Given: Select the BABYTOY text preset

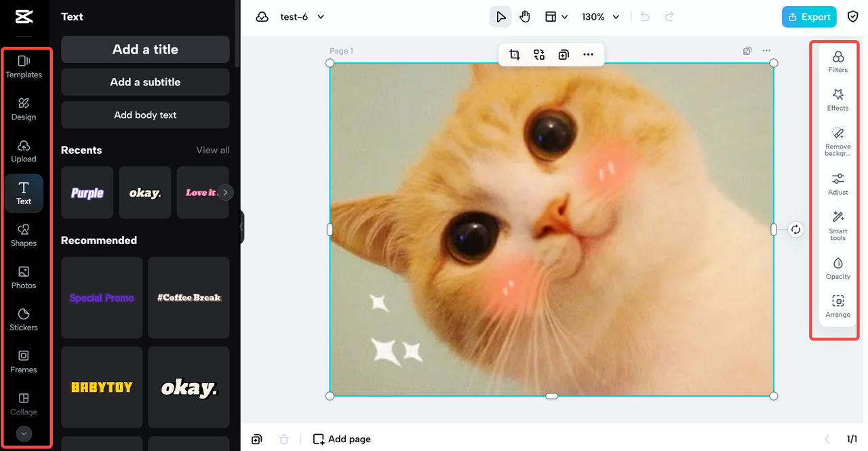Looking at the screenshot, I should (102, 387).
